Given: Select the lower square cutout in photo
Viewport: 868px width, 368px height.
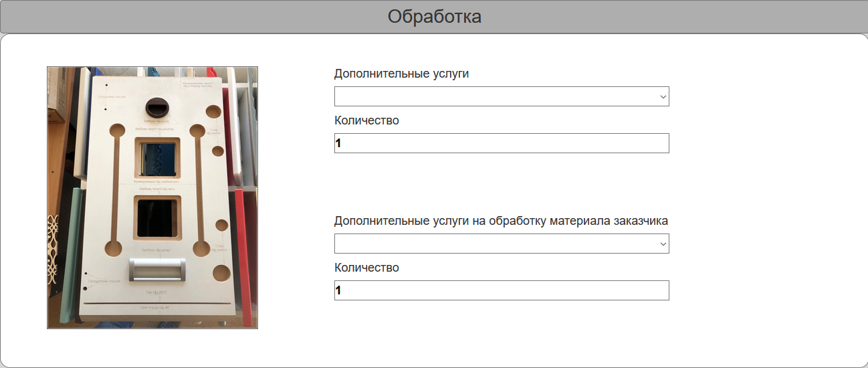Looking at the screenshot, I should (157, 217).
